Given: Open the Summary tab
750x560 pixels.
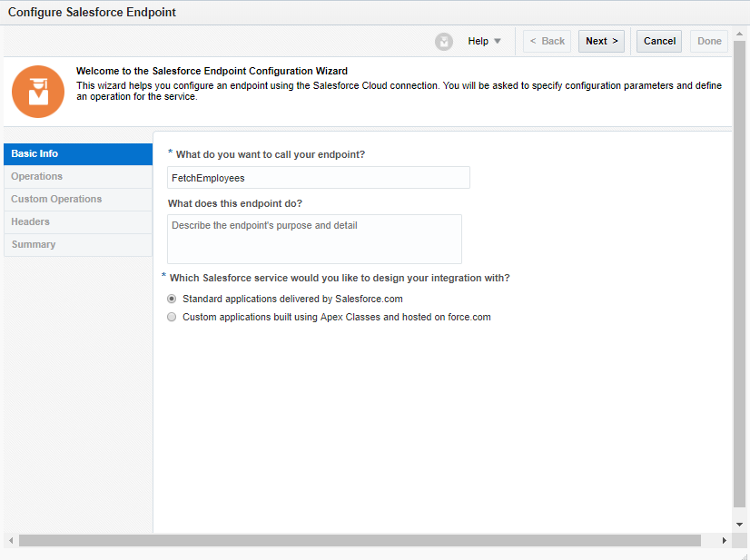Looking at the screenshot, I should [78, 245].
